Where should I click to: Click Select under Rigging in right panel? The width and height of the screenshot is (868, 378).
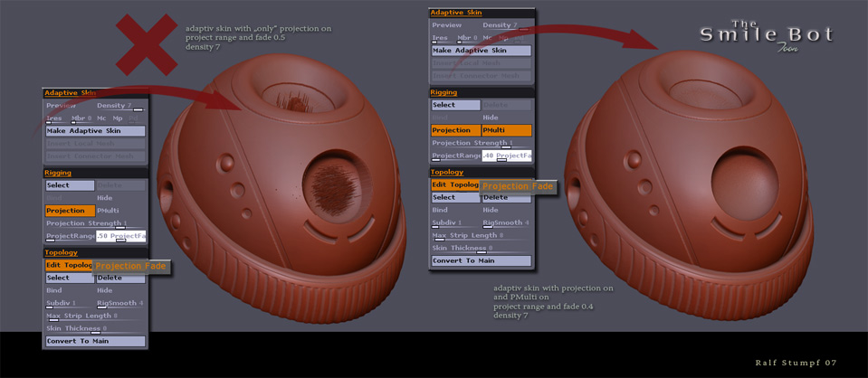tap(455, 105)
